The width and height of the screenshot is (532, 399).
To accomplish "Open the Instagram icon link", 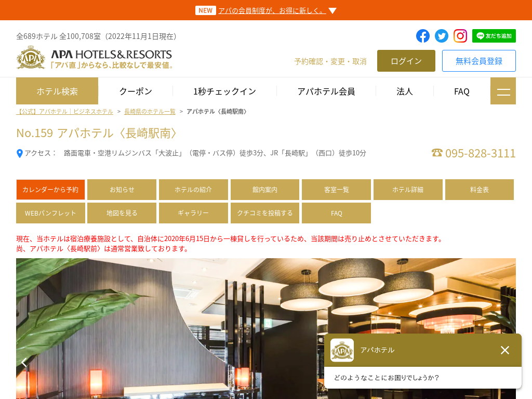I will [x=460, y=36].
